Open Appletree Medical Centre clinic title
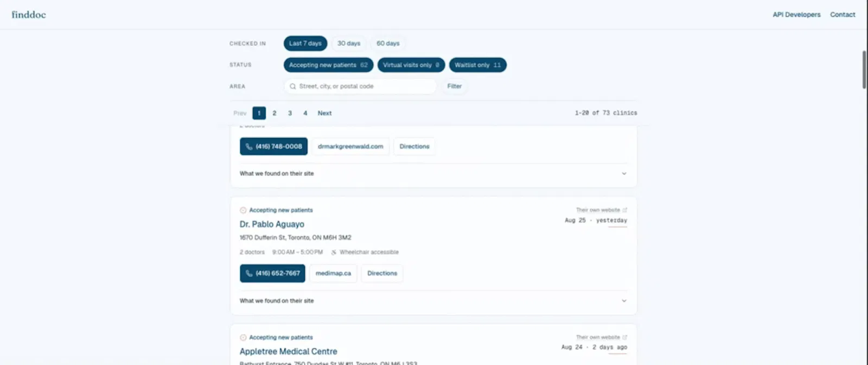The image size is (868, 365). (x=288, y=351)
